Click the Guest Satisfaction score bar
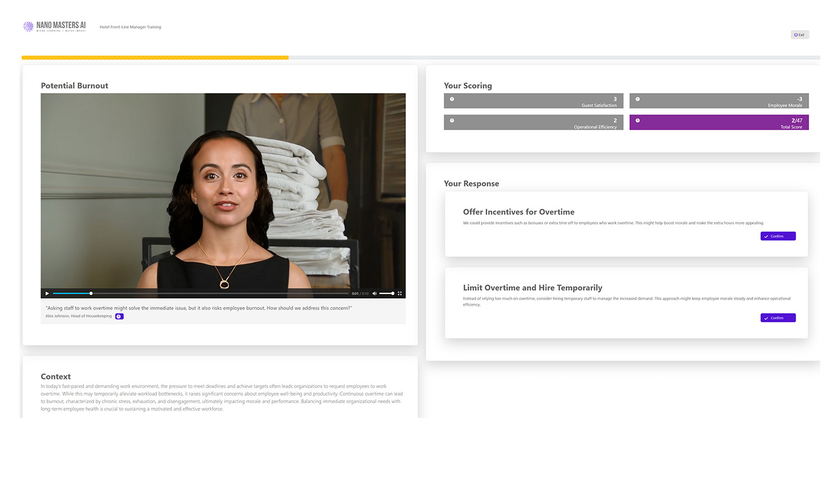 534,101
